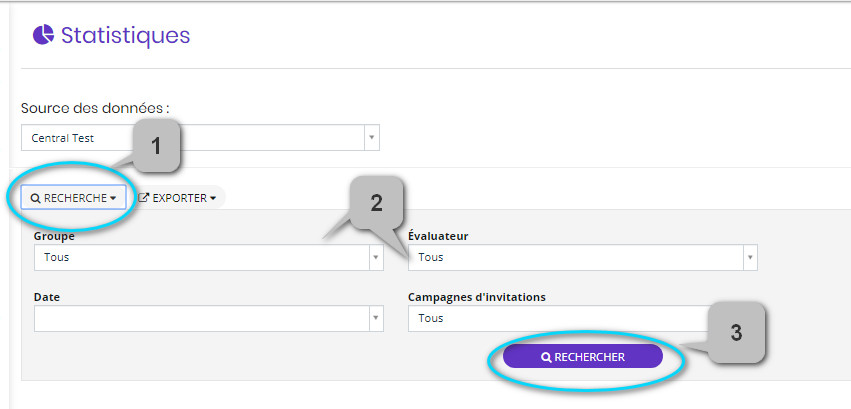The image size is (851, 409).
Task: Click the Statistiques page heading
Action: pos(125,35)
